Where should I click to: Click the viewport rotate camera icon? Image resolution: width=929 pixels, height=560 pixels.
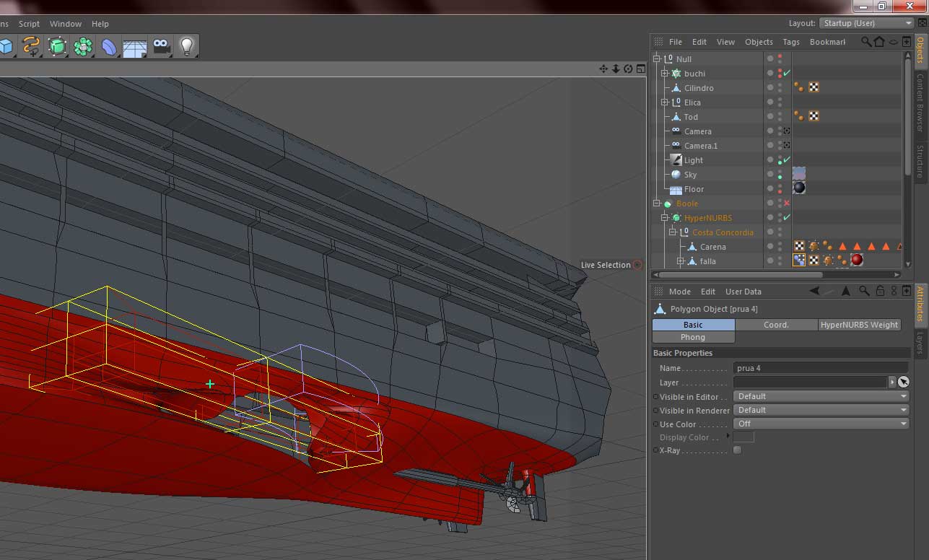(x=628, y=69)
